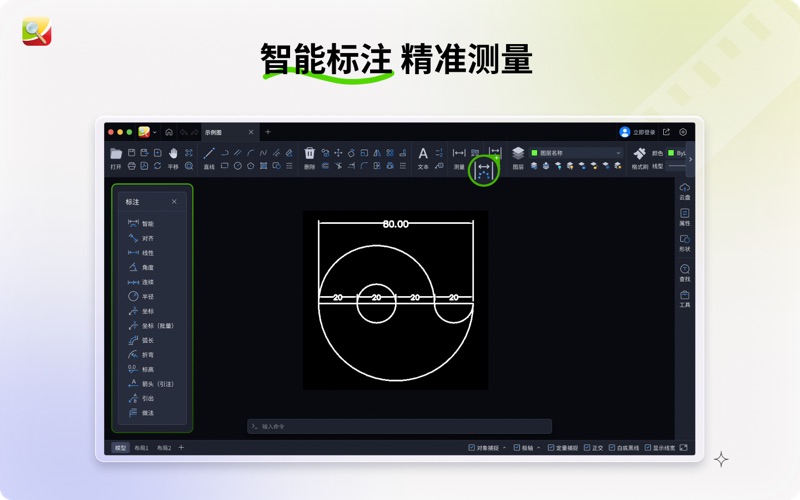Select 线性 (linear) dimension in 标注 panel
Screen dimensions: 800x500
point(141,253)
